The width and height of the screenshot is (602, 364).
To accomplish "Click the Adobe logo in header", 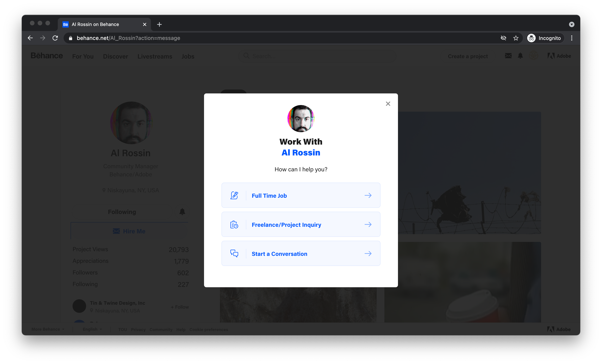I will click(559, 56).
